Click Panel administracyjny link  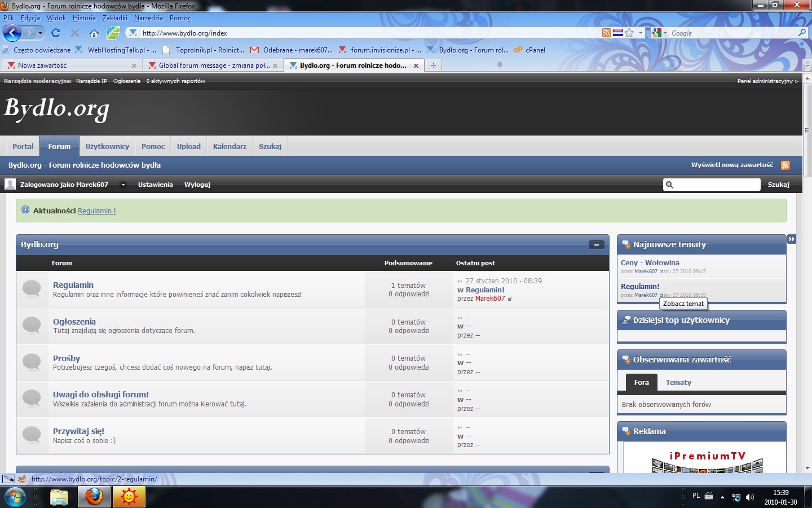(x=765, y=81)
